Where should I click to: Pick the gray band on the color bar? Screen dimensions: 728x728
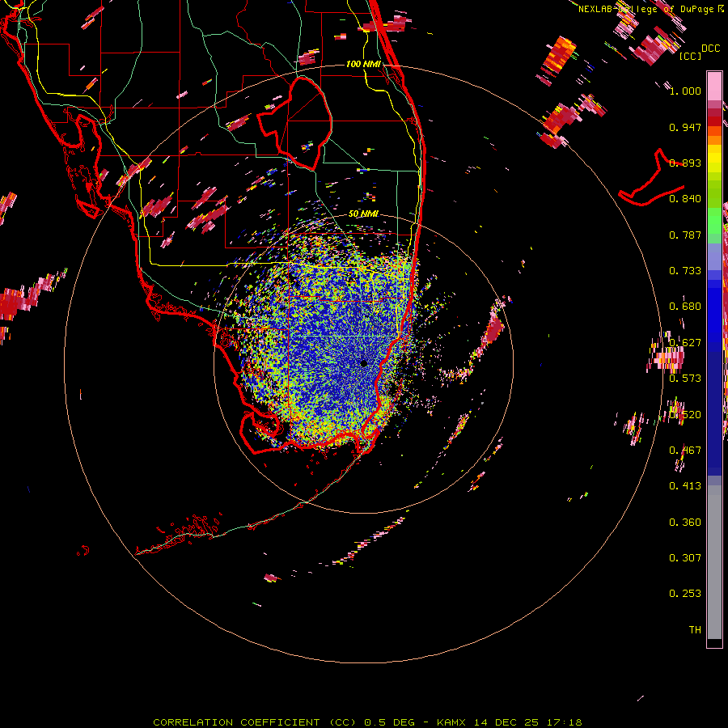[x=714, y=562]
